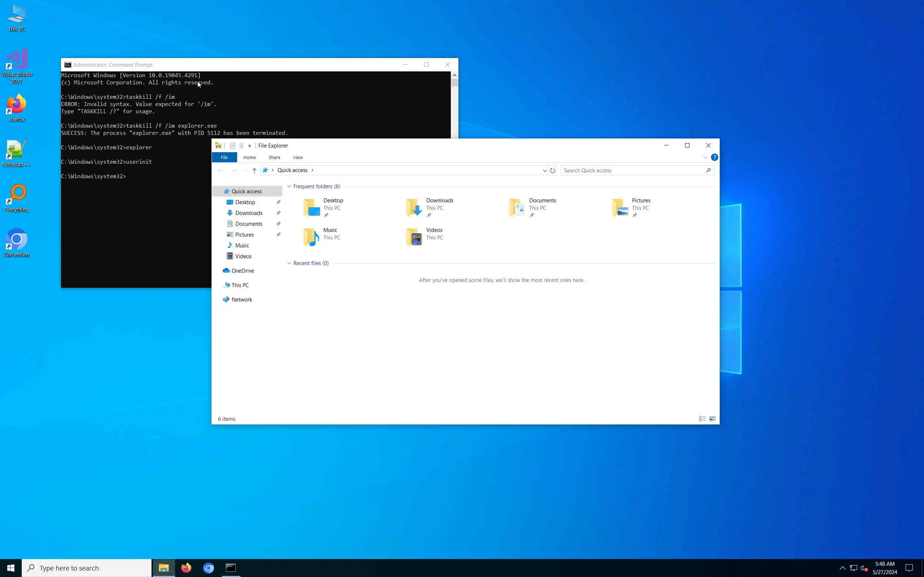Open File Explorer help icon
The image size is (924, 577).
[x=714, y=157]
